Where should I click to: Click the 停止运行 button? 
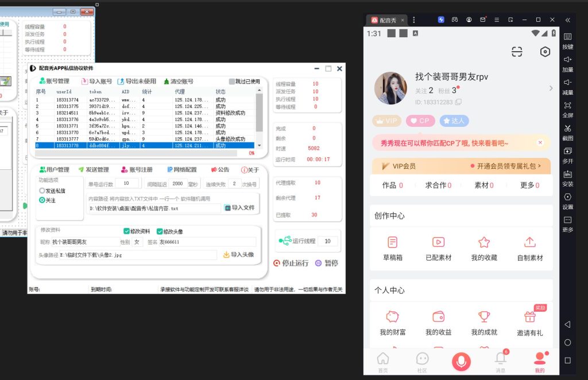tap(291, 263)
